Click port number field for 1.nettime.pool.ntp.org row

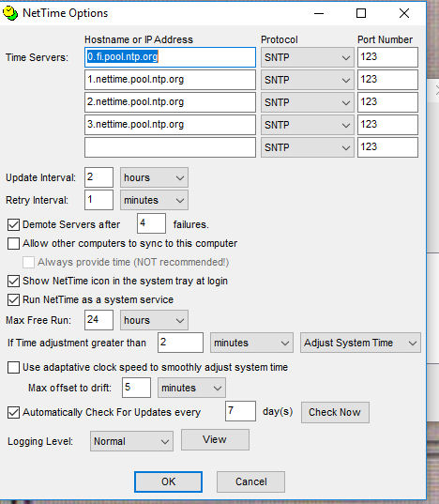pyautogui.click(x=387, y=80)
